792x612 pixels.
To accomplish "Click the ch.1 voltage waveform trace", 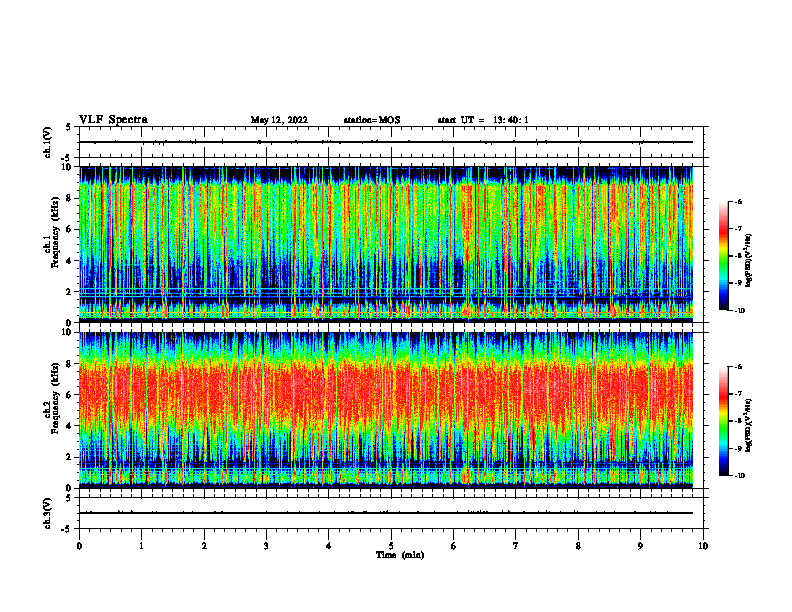I will 386,142.
